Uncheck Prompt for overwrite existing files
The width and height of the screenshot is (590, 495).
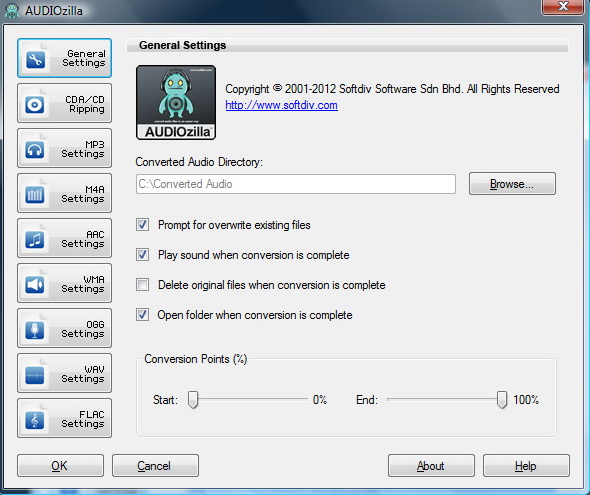point(142,225)
